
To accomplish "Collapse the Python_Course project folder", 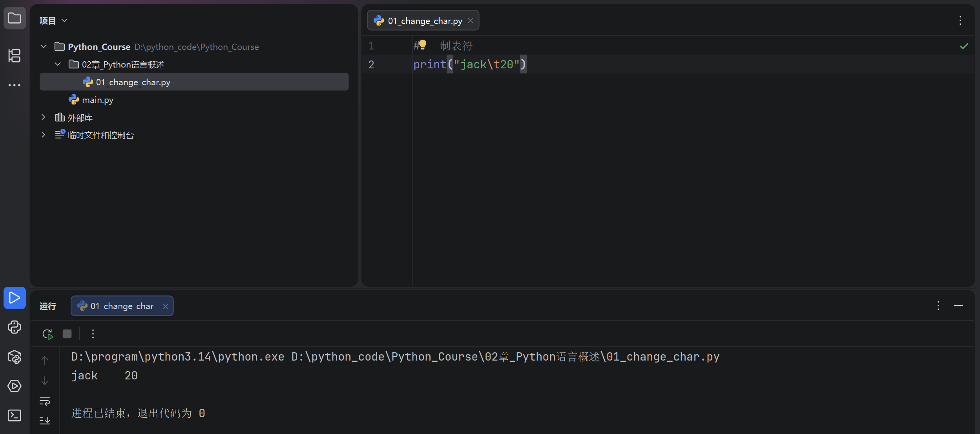I will pyautogui.click(x=44, y=47).
